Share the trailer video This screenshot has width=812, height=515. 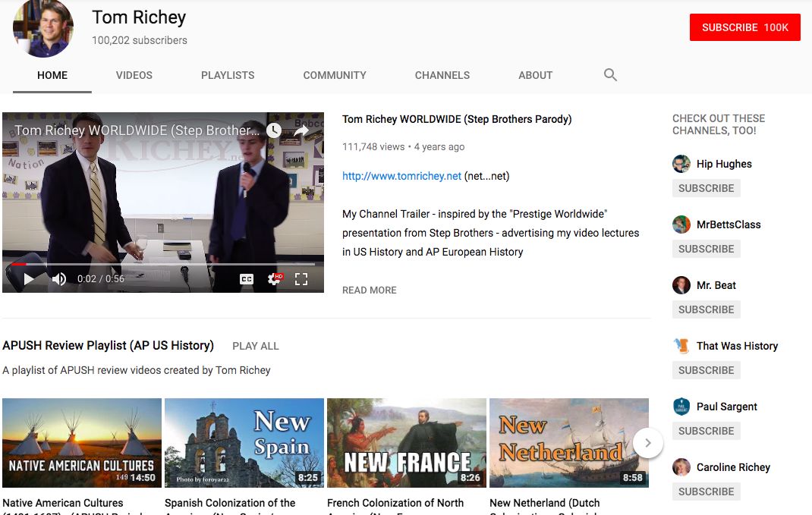pyautogui.click(x=301, y=130)
